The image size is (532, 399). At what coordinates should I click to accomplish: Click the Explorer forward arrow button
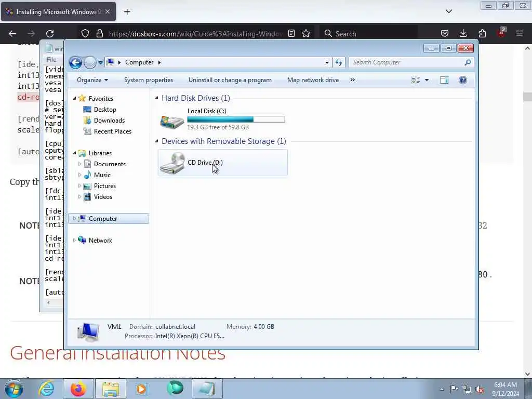[90, 62]
